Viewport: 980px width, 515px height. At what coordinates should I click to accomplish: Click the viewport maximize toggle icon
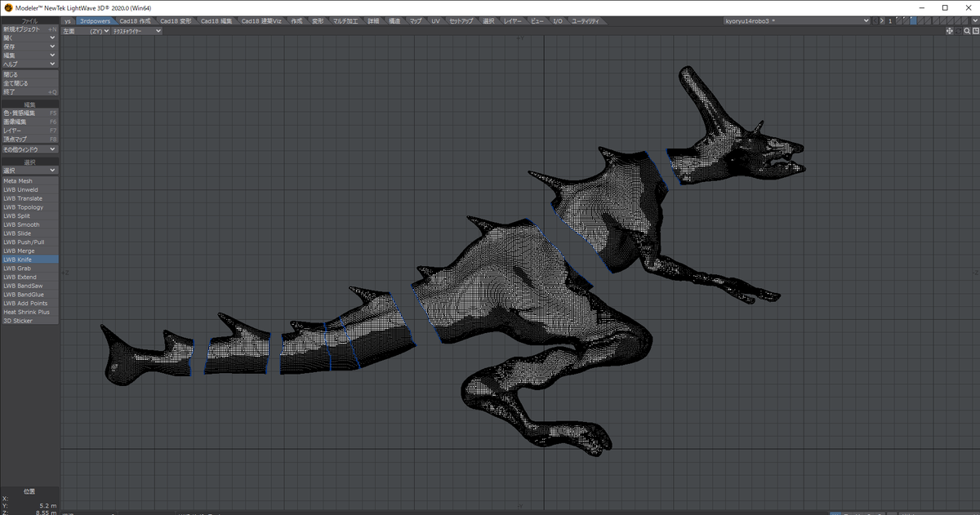976,31
